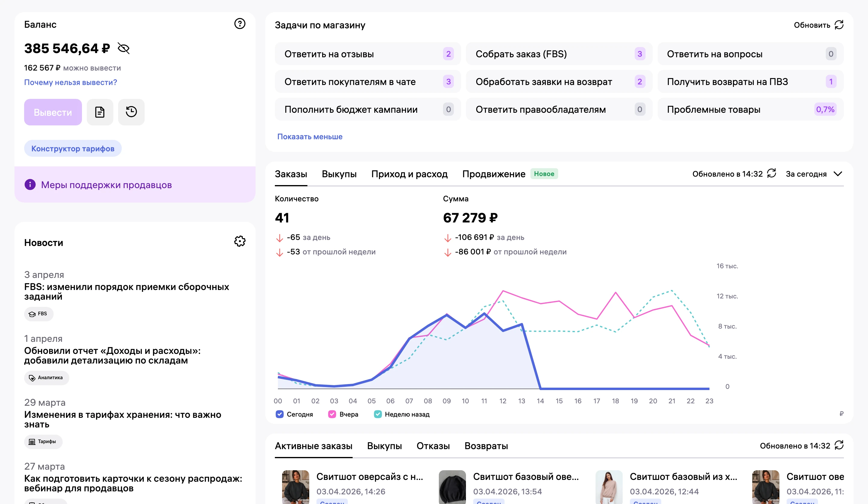Screen dimensions: 868x504
Task: Open the Продвижение tab
Action: (x=494, y=174)
